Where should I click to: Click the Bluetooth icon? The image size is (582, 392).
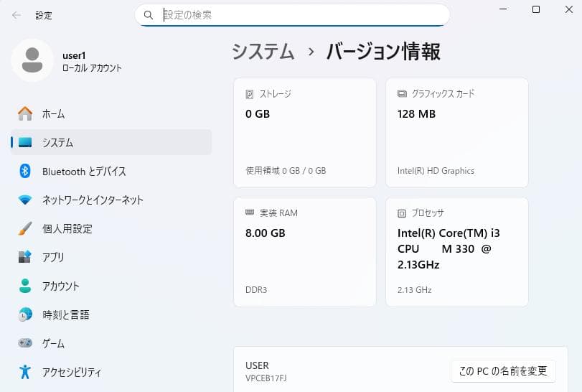coord(25,171)
